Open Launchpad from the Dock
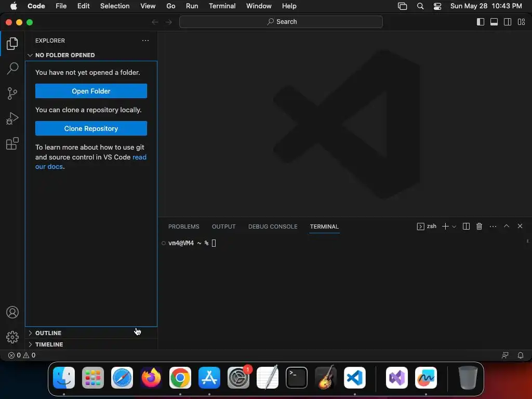 point(93,377)
